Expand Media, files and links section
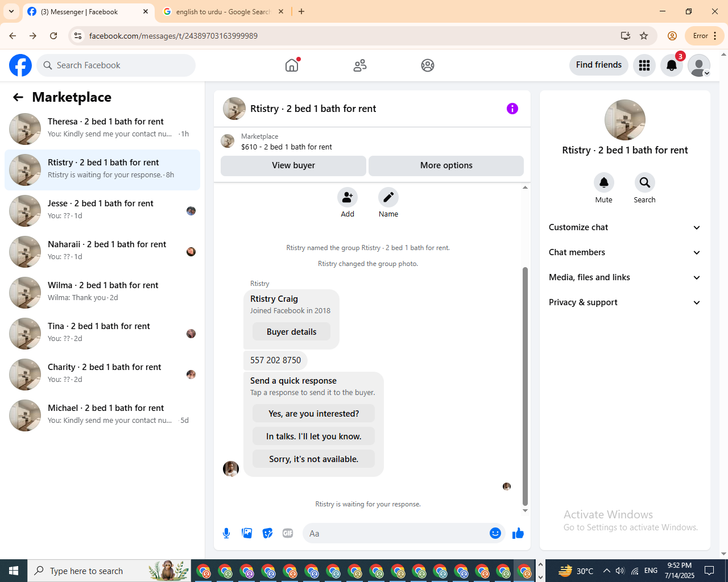Screen dimensions: 728x582 (x=625, y=277)
